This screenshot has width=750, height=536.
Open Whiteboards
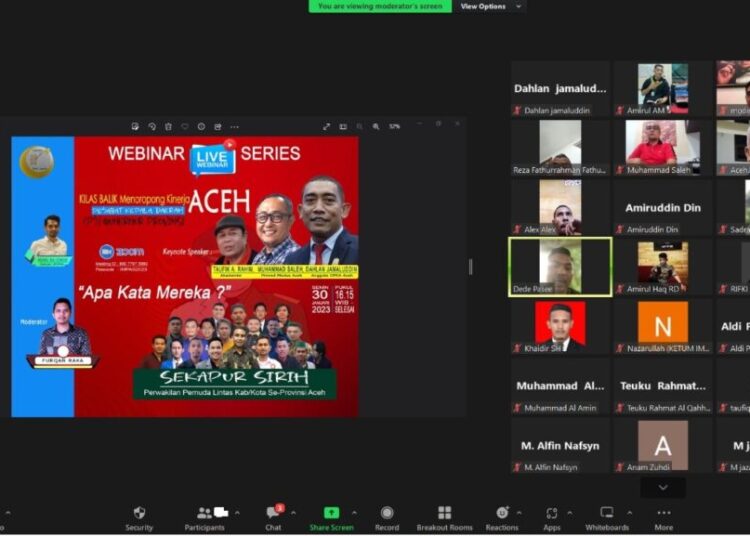click(607, 518)
